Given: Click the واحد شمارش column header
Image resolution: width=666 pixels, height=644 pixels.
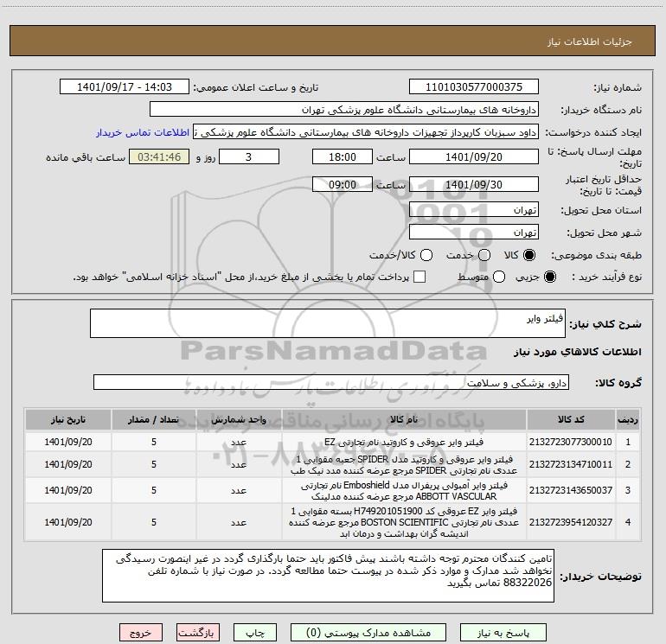Looking at the screenshot, I should click(x=239, y=419).
